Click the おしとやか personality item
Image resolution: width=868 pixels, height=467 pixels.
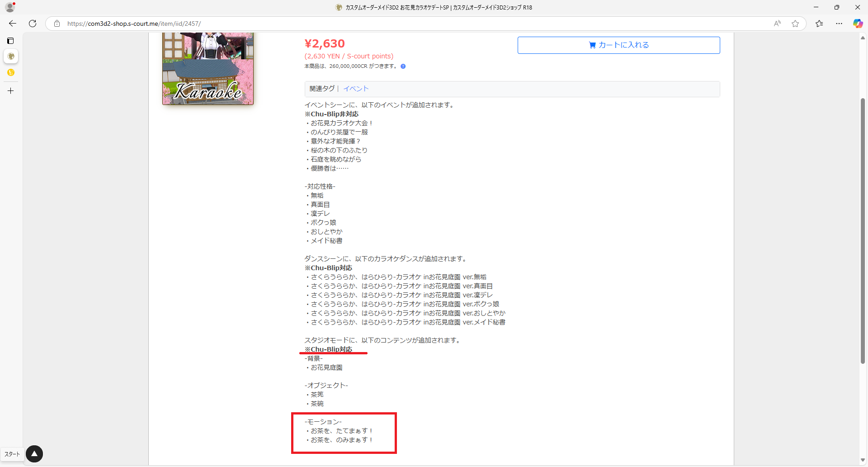(x=324, y=232)
